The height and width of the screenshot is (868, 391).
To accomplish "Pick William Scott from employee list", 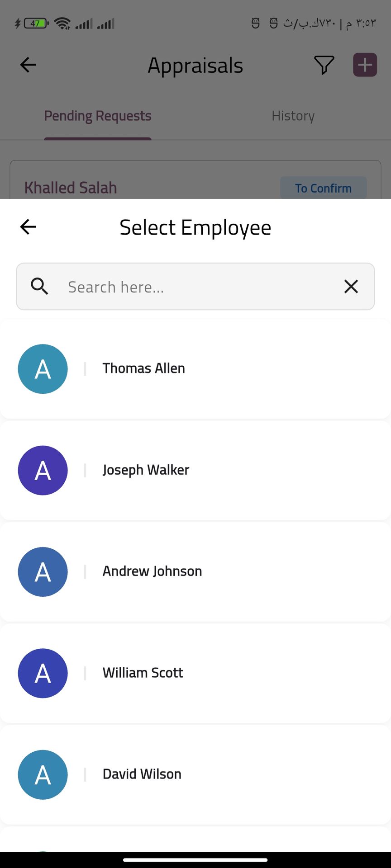I will 143,673.
